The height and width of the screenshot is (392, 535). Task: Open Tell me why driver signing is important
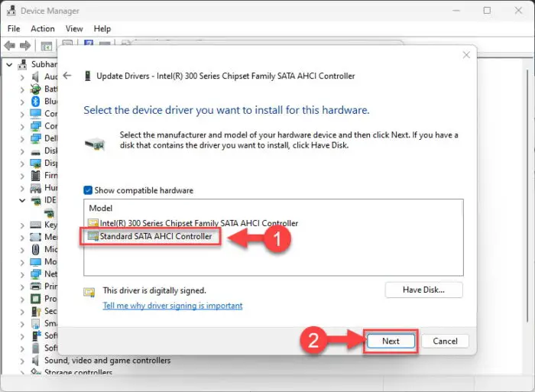173,306
